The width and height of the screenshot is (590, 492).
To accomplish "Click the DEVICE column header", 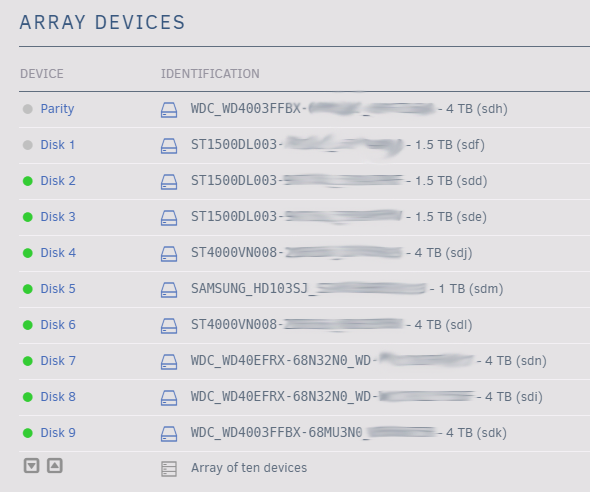I will (x=42, y=74).
